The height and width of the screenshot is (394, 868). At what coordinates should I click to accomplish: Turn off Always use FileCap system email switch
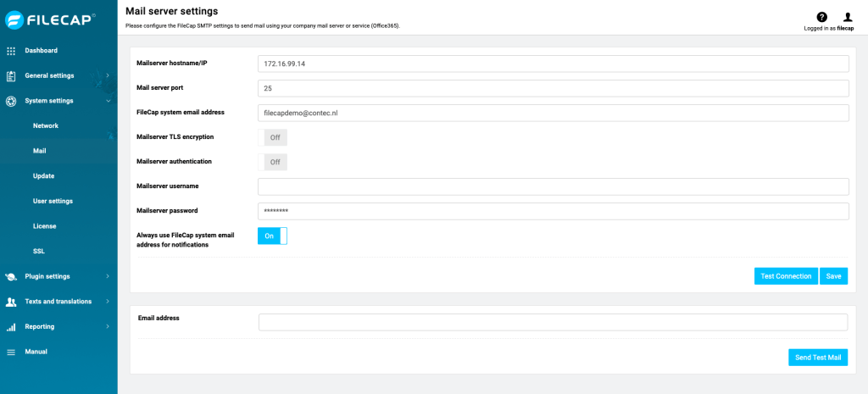pos(272,236)
